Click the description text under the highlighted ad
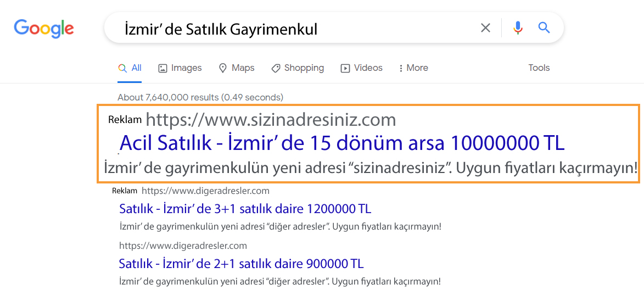This screenshot has height=301, width=644. pos(370,168)
